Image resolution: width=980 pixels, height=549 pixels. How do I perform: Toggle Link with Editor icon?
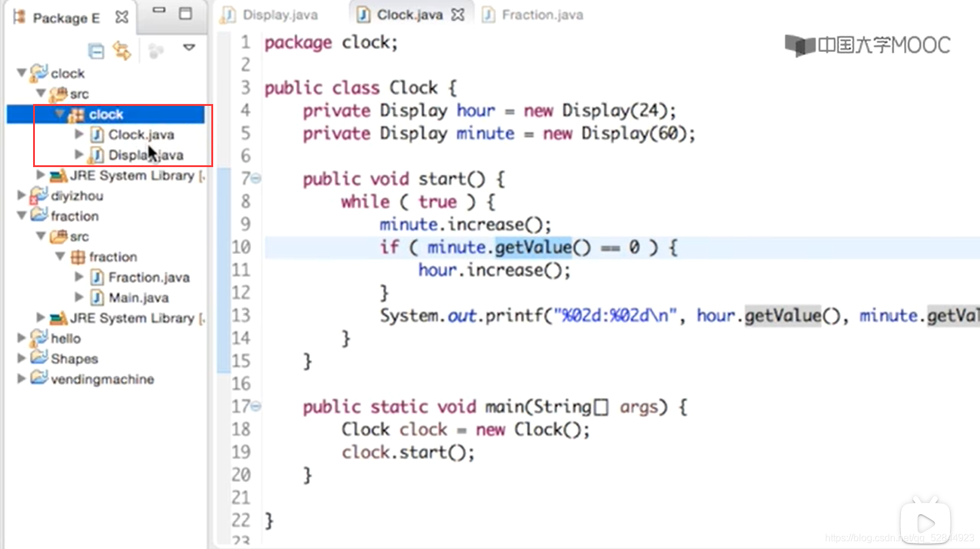coord(122,51)
